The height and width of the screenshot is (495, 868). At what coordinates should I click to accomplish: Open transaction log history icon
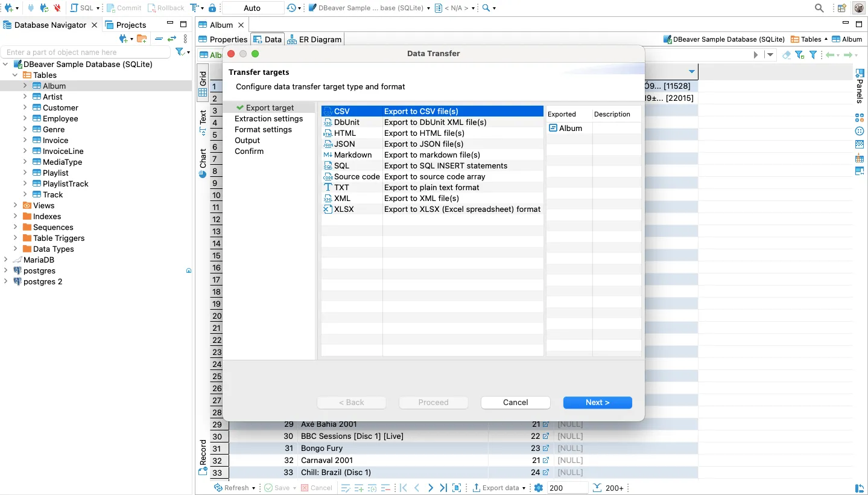pyautogui.click(x=292, y=8)
